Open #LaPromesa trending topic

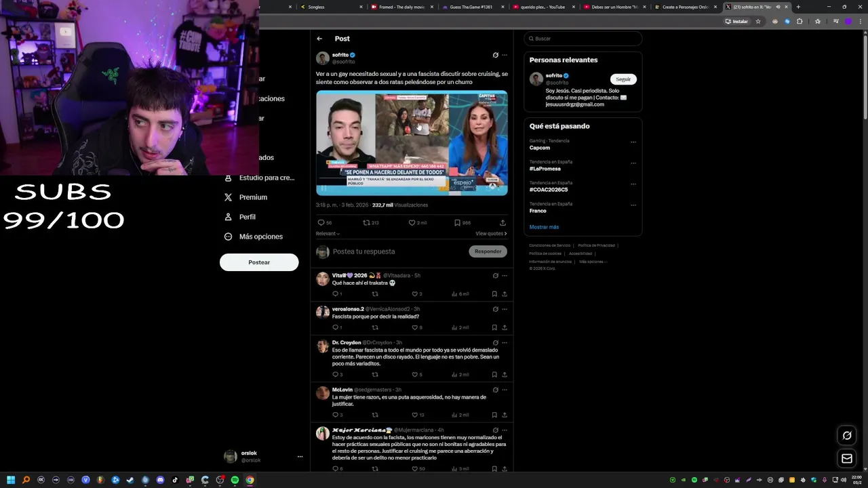[545, 169]
